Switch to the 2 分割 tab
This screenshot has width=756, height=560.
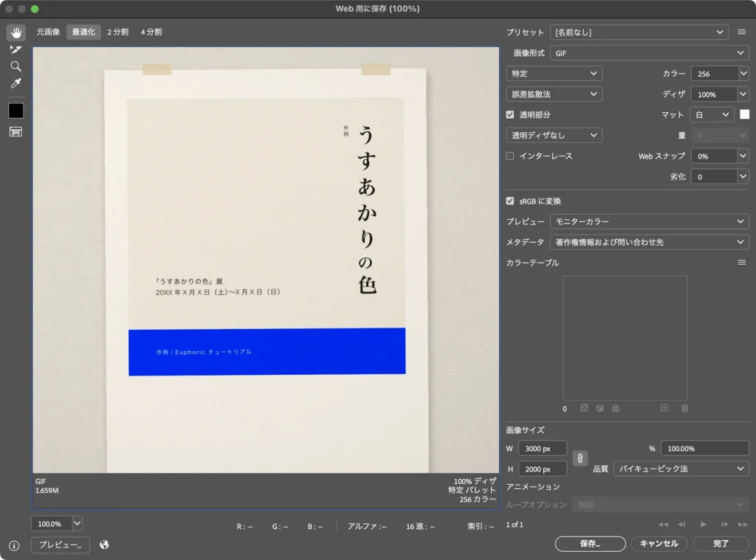click(x=117, y=32)
